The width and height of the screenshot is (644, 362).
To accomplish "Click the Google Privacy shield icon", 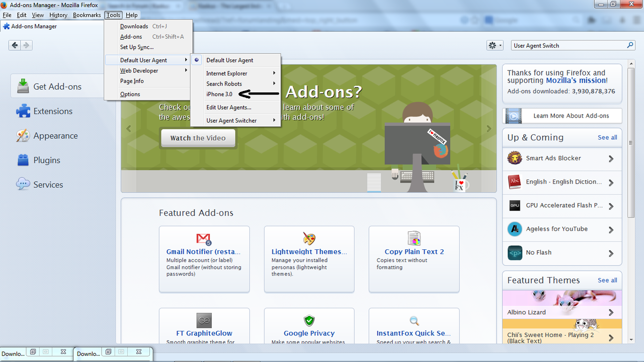I will pyautogui.click(x=309, y=320).
